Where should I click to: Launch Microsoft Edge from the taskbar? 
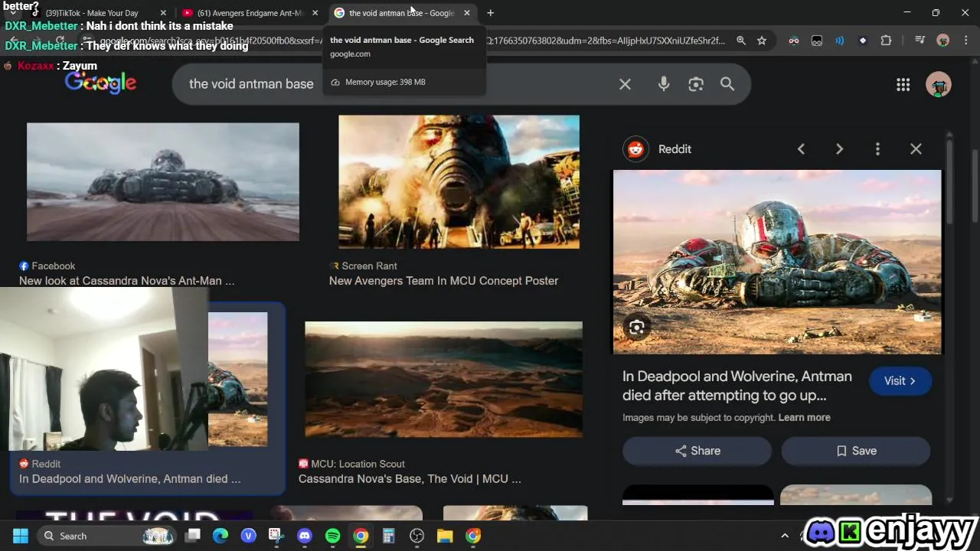coord(220,536)
